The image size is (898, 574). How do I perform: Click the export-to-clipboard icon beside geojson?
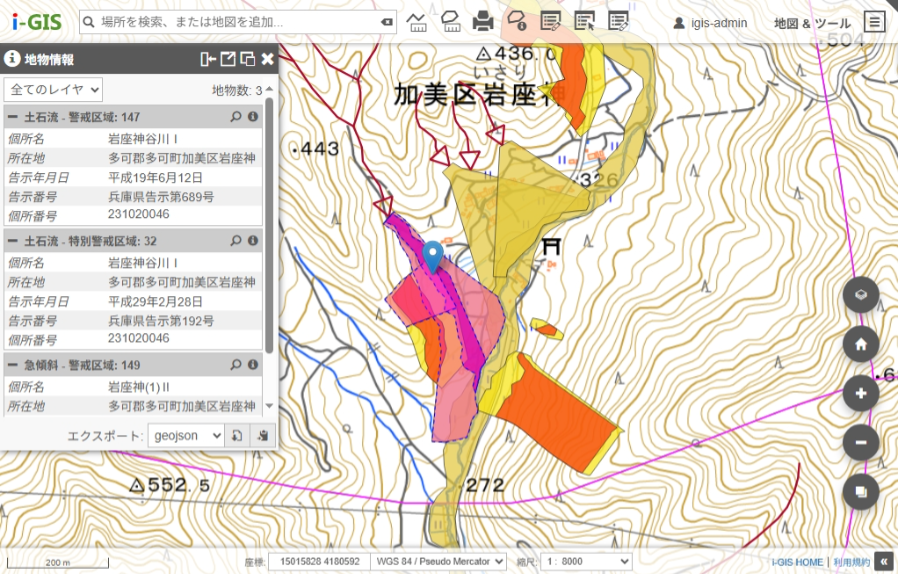pos(263,436)
